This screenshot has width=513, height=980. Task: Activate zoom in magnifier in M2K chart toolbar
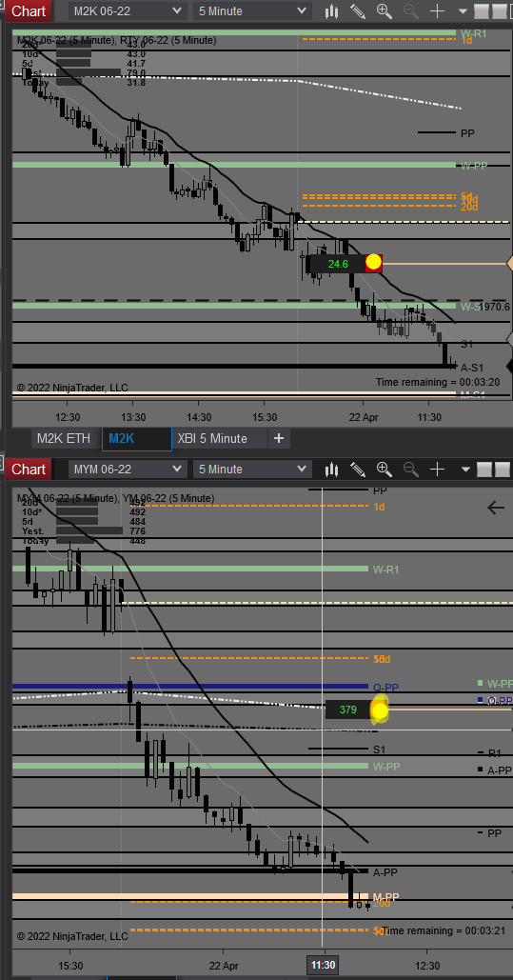point(385,11)
